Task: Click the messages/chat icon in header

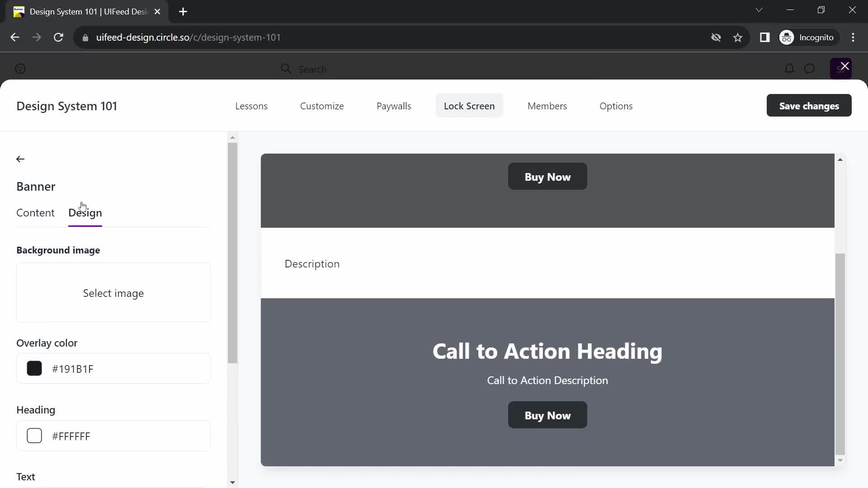Action: pyautogui.click(x=811, y=69)
